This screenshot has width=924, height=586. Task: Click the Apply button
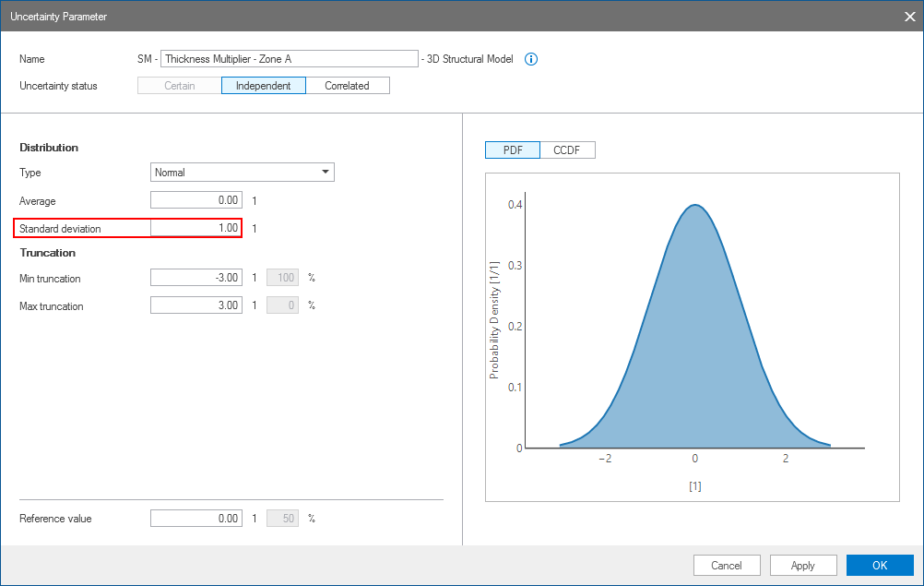802,565
